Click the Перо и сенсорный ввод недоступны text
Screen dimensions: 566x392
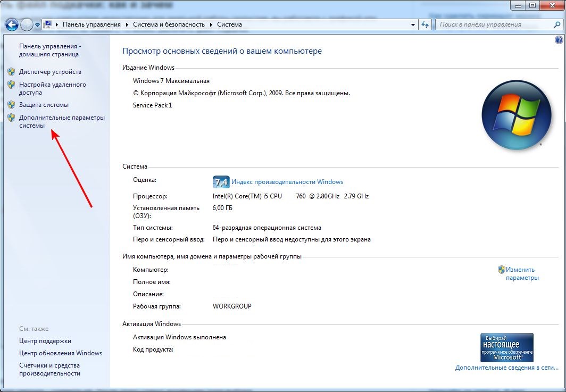coord(292,239)
